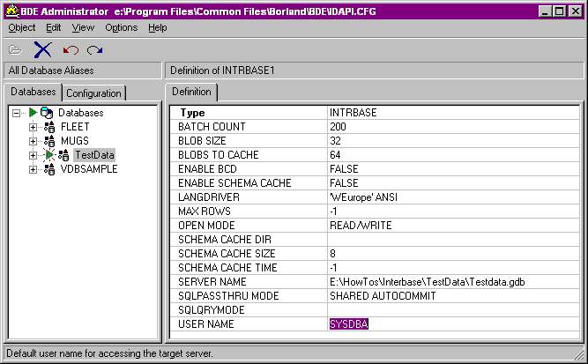
Task: Expand the FLEET alias node
Action: click(x=33, y=127)
